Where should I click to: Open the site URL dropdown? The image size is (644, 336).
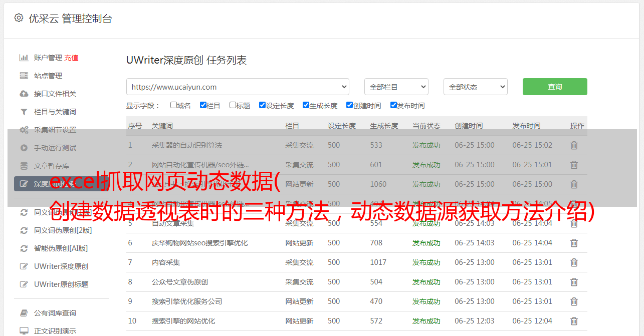[x=238, y=87]
